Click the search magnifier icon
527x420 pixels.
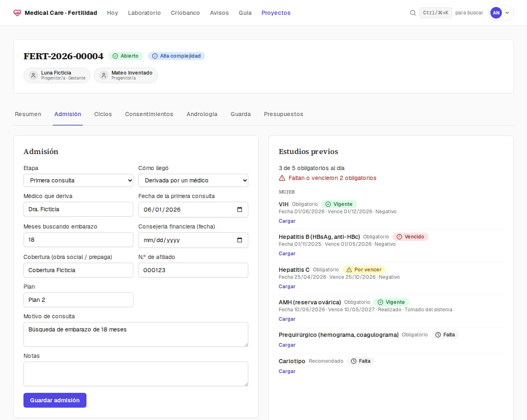coord(413,13)
